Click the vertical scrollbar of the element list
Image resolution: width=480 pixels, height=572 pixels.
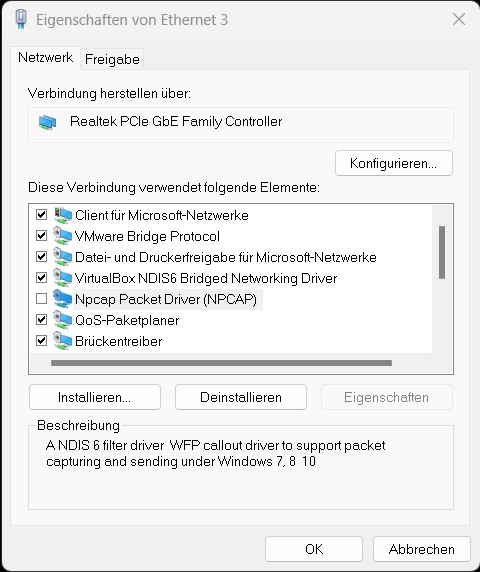pyautogui.click(x=442, y=252)
